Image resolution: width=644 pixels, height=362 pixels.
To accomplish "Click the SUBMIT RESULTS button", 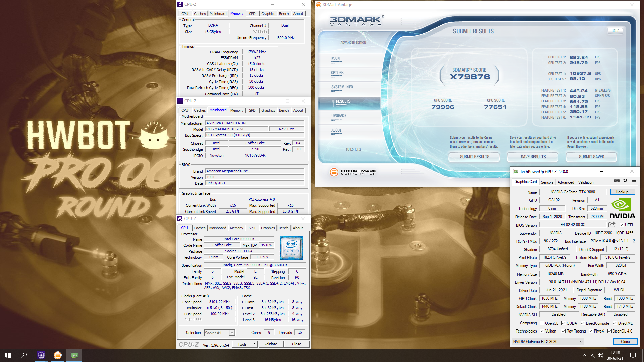I will click(474, 157).
